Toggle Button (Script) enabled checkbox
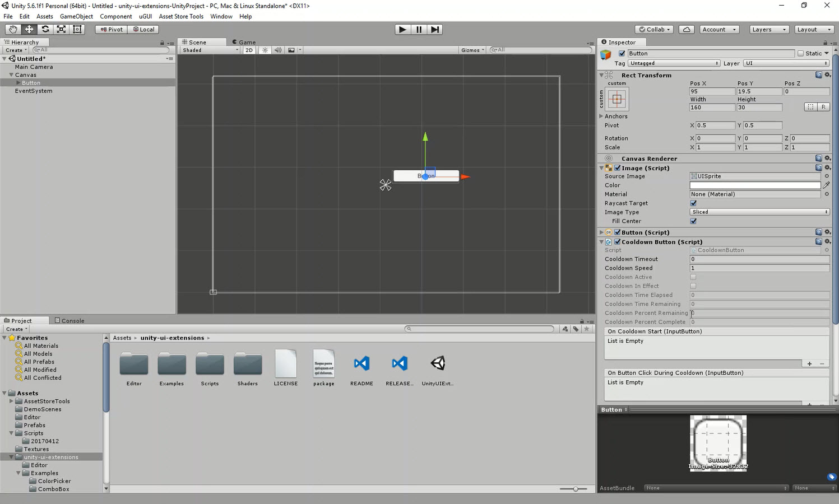The width and height of the screenshot is (839, 504). point(617,232)
